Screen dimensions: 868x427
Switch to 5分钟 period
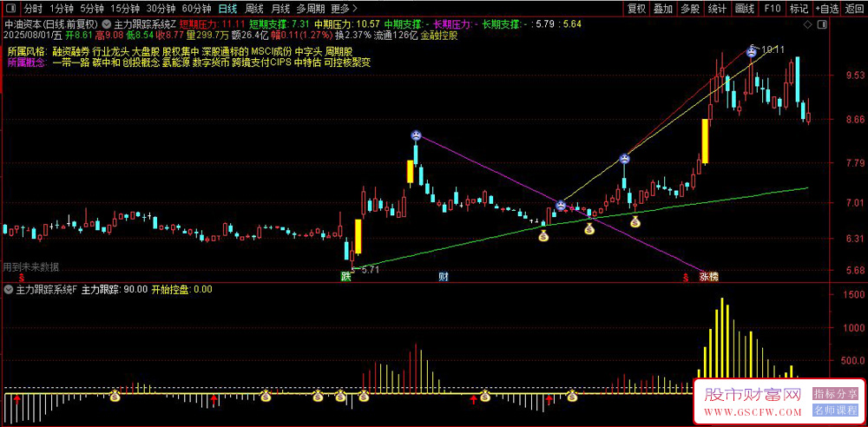[91, 9]
